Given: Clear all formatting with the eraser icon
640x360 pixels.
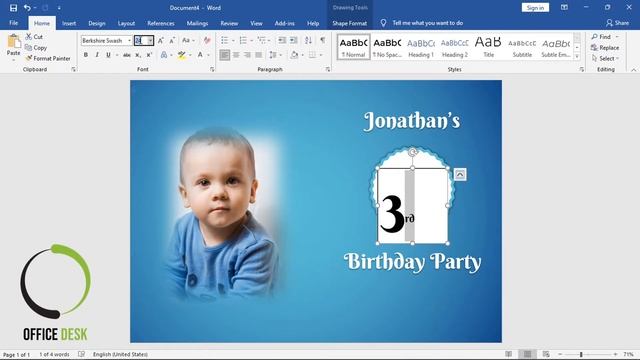Looking at the screenshot, I should pyautogui.click(x=207, y=40).
